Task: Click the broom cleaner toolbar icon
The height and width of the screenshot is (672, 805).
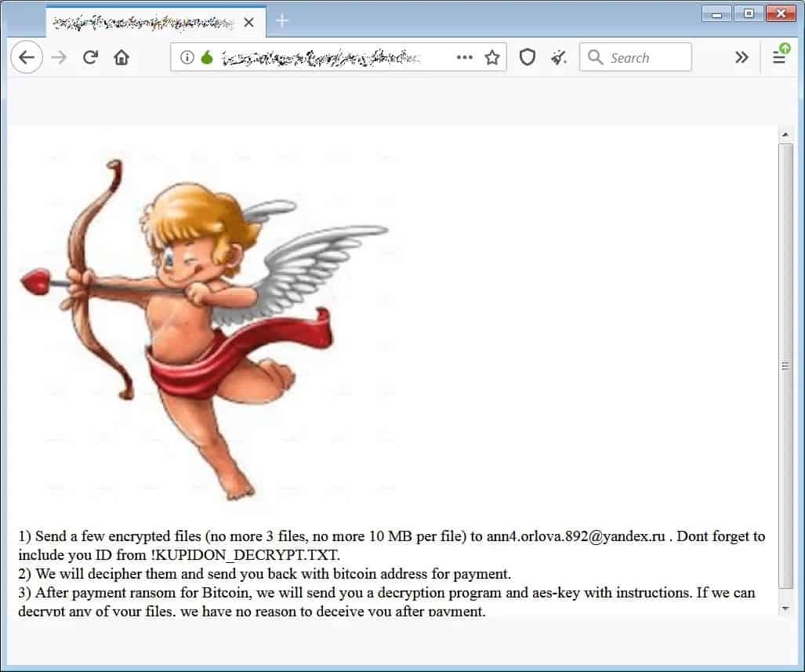Action: click(x=558, y=57)
